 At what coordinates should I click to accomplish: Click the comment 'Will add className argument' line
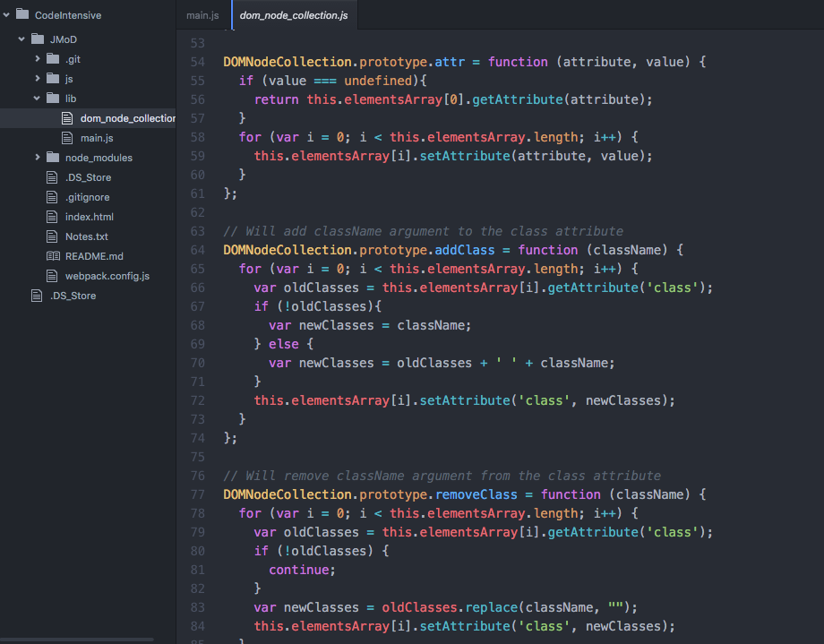coord(423,231)
